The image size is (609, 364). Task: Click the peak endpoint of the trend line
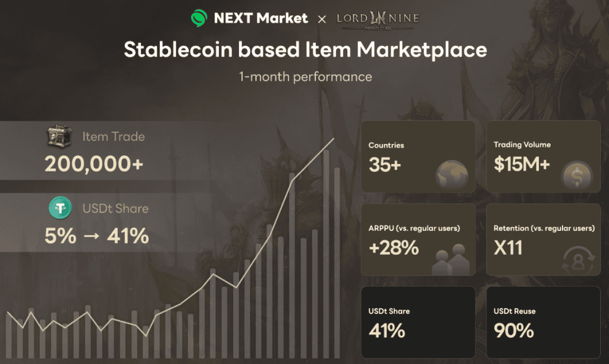pyautogui.click(x=334, y=139)
